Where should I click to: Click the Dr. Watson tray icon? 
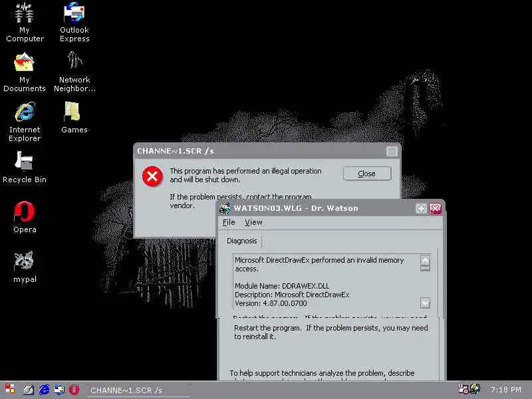[475, 389]
